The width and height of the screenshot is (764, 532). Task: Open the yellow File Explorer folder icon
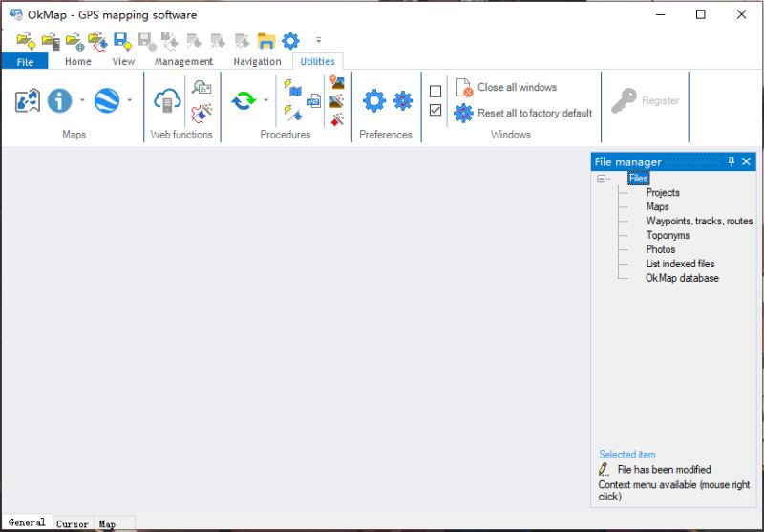(x=266, y=41)
